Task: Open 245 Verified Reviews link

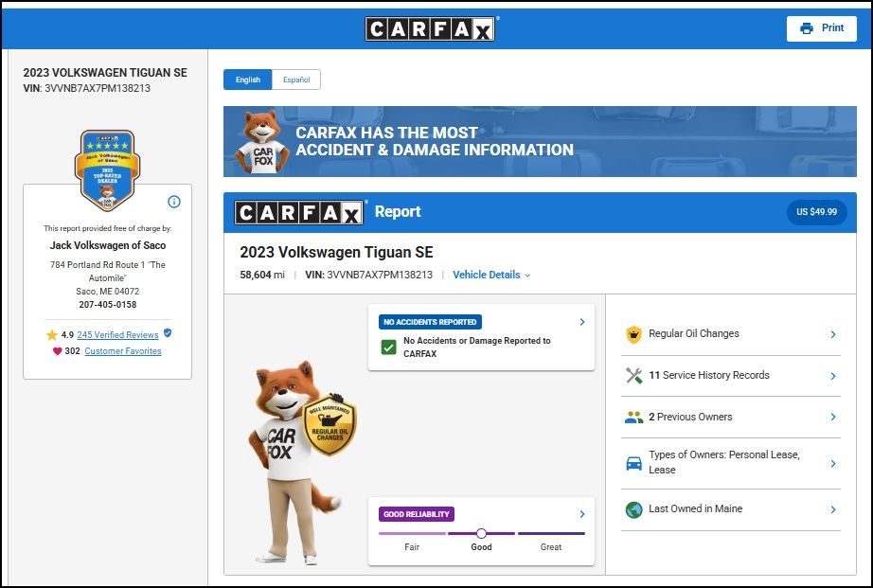Action: pos(117,334)
